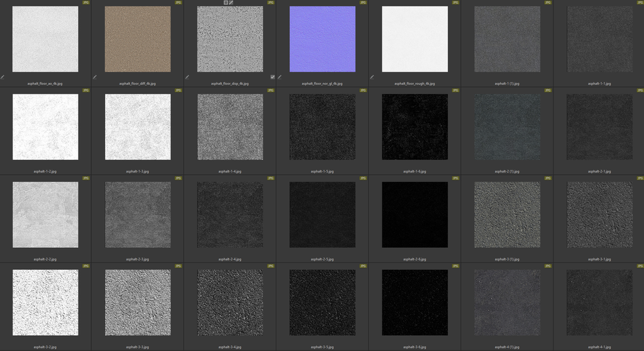Click the small square icon above asphalt_floor_disp_4k

tap(226, 3)
